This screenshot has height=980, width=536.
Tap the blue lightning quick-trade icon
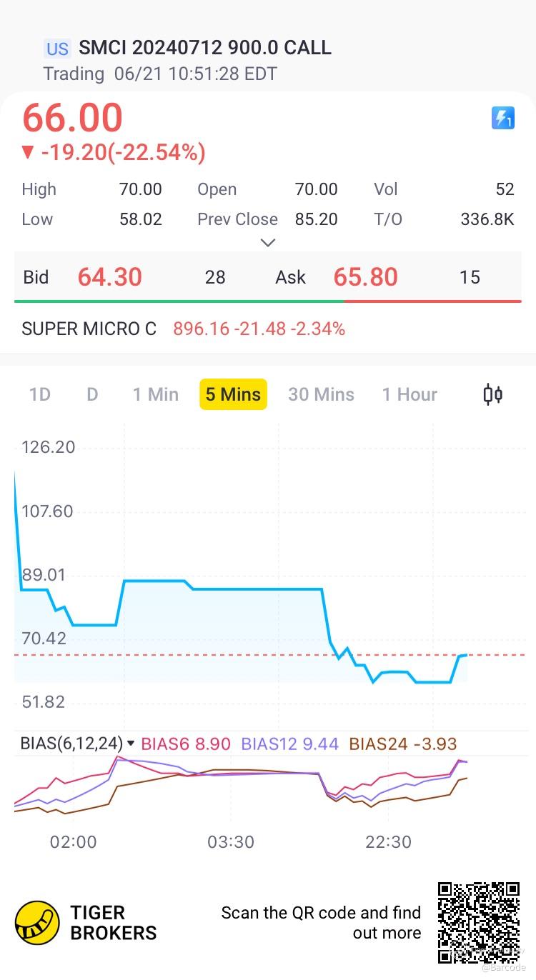[x=503, y=118]
